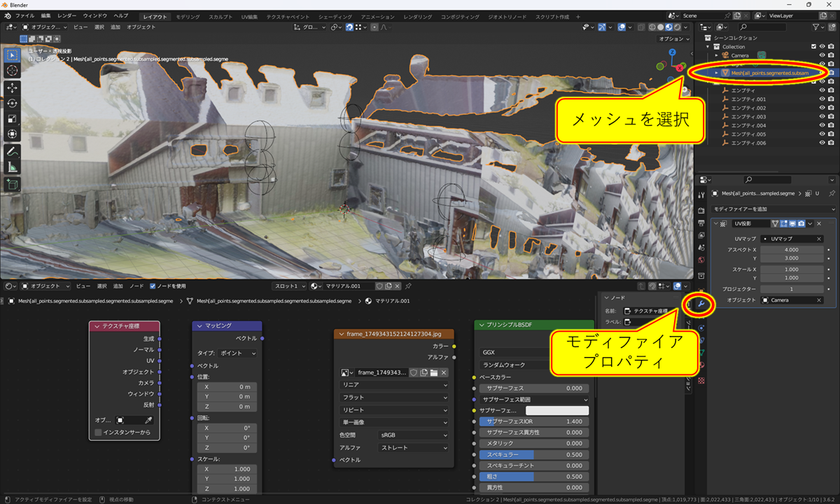This screenshot has height=504, width=840.
Task: Select the Select Box tool in the viewport toolbar
Action: click(13, 55)
